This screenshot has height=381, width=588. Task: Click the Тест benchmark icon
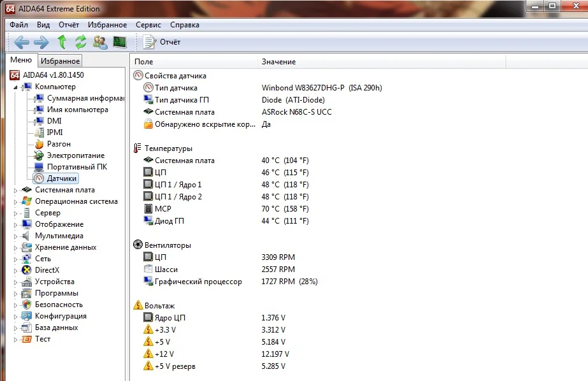(x=27, y=339)
